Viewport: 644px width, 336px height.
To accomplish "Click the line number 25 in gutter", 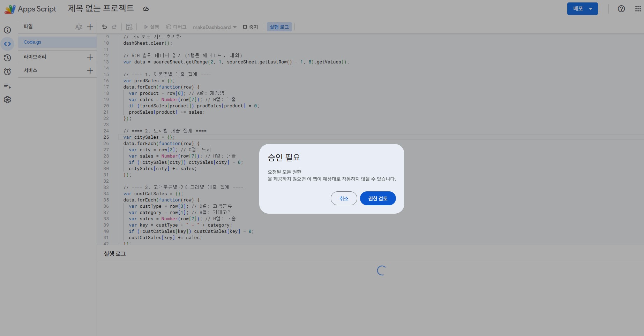I will click(x=106, y=137).
